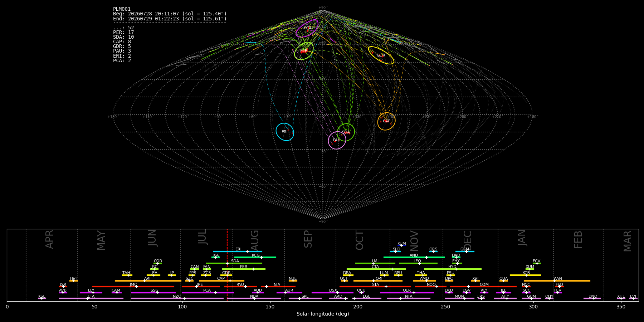Select the GDR yellow radiant ellipse

tap(381, 55)
